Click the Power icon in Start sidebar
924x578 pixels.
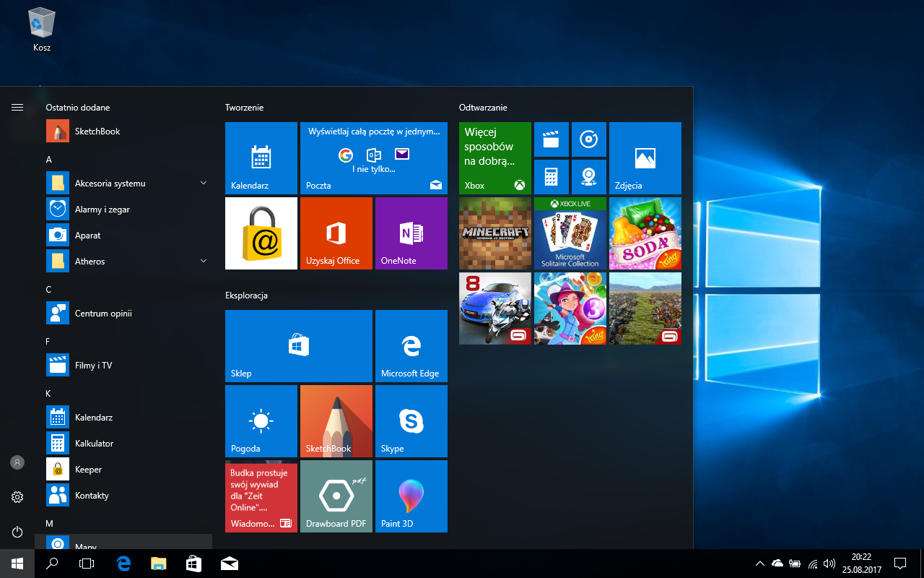click(17, 532)
